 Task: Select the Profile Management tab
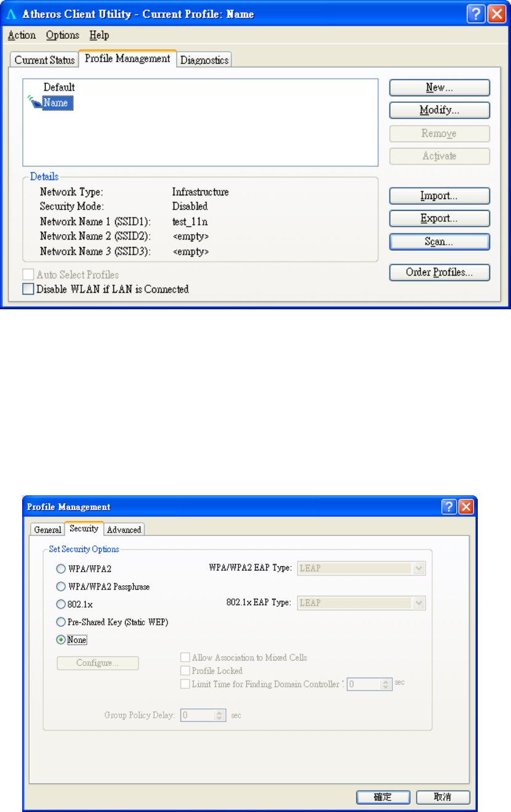127,59
